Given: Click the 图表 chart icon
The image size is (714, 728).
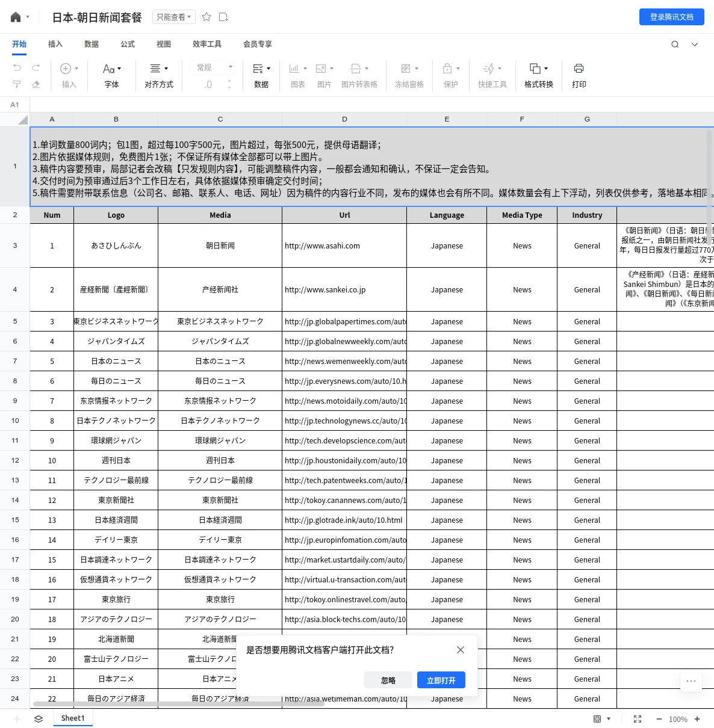Looking at the screenshot, I should (294, 69).
